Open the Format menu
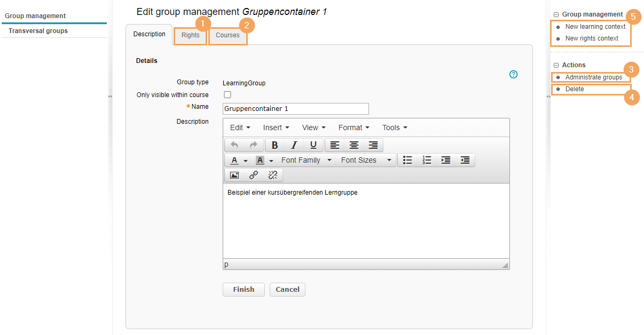The height and width of the screenshot is (335, 644). (x=354, y=127)
